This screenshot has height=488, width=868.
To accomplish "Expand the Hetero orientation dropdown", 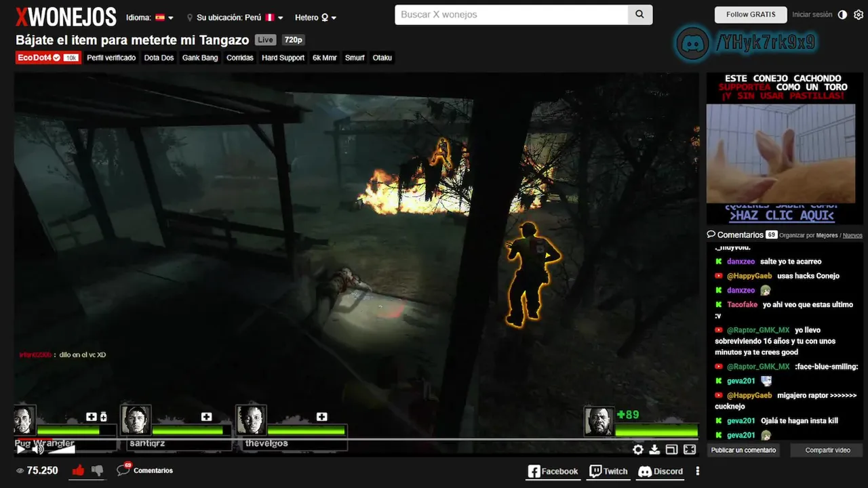I will (x=315, y=18).
